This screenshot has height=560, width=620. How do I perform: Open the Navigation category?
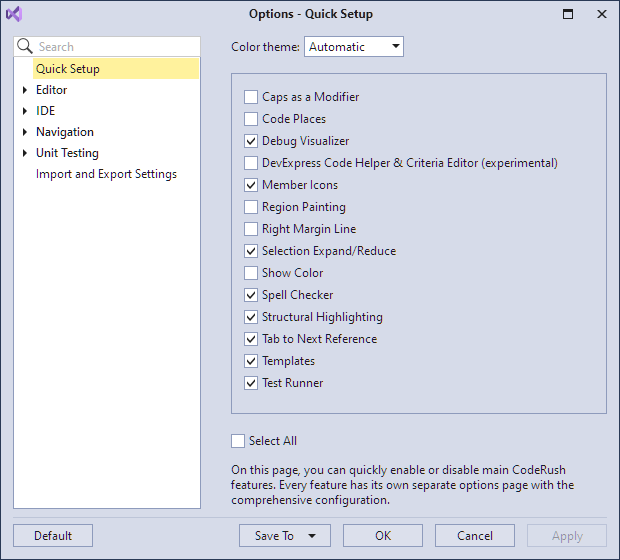pyautogui.click(x=65, y=132)
